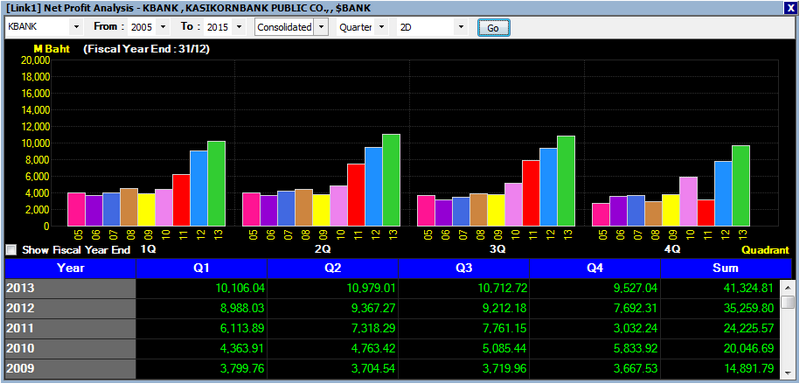Click the 20,046.69 sum cell
This screenshot has height=384, width=800.
coord(721,349)
